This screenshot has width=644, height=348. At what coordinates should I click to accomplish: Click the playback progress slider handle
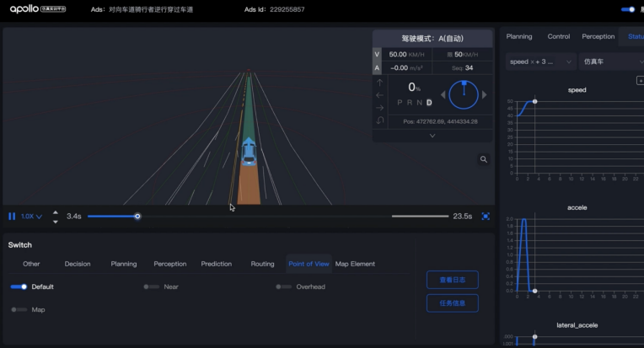point(137,217)
